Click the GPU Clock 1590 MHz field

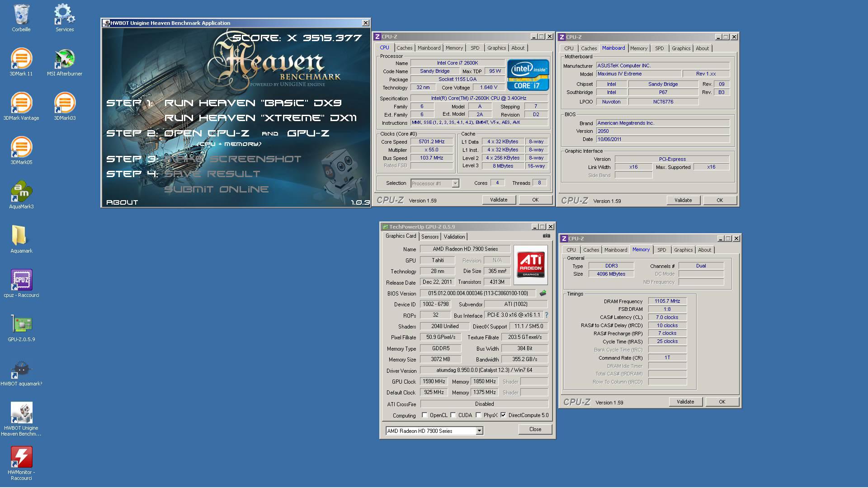click(x=434, y=381)
